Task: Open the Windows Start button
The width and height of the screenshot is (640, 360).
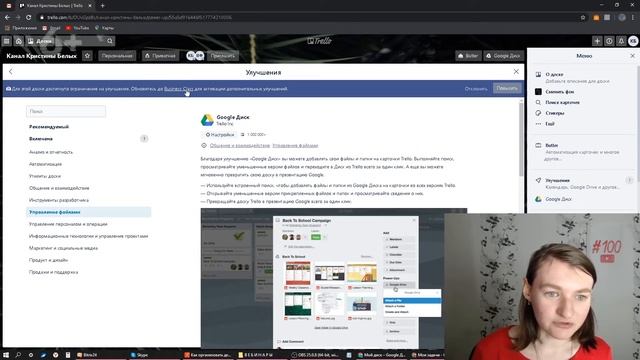Action: click(x=6, y=355)
